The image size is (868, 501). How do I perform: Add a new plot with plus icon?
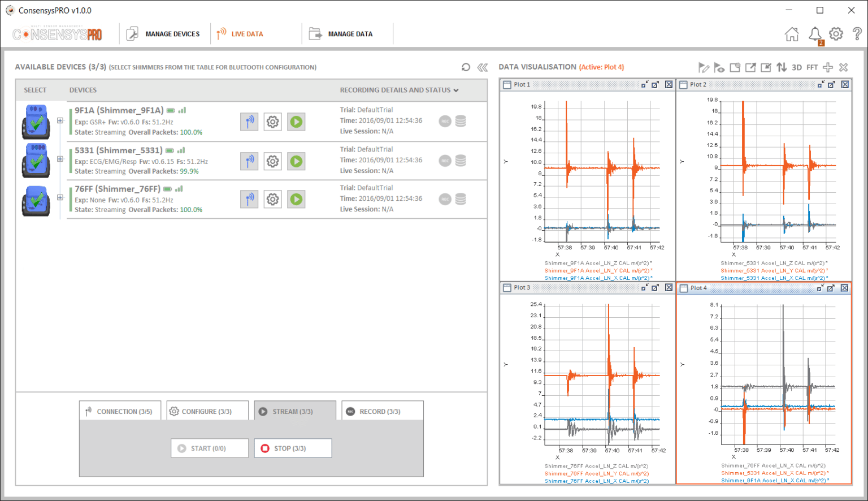[x=828, y=67]
